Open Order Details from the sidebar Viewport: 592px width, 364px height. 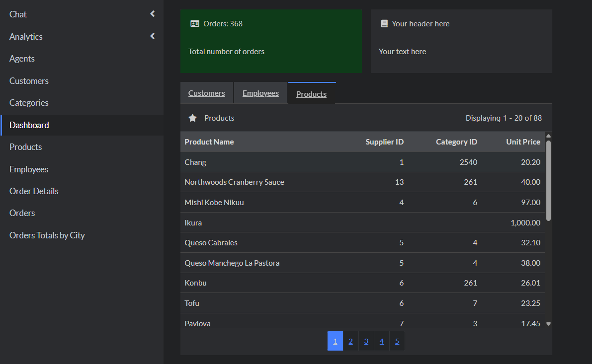tap(33, 191)
